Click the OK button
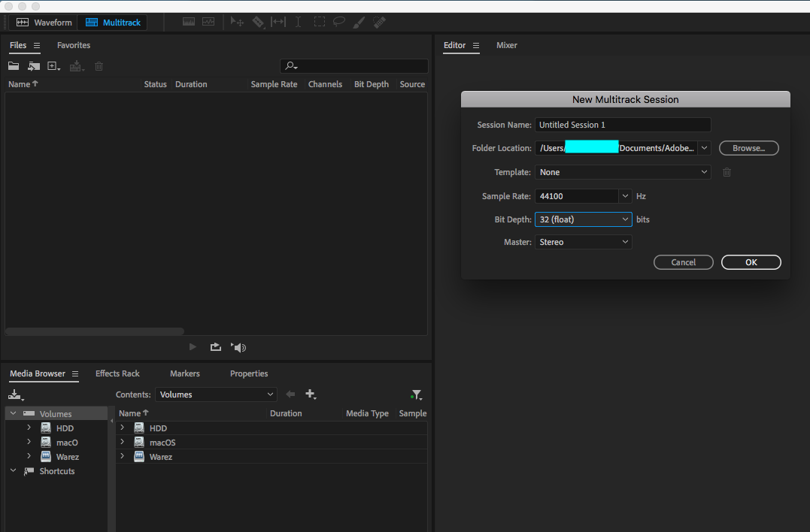Viewport: 810px width, 532px height. (751, 262)
